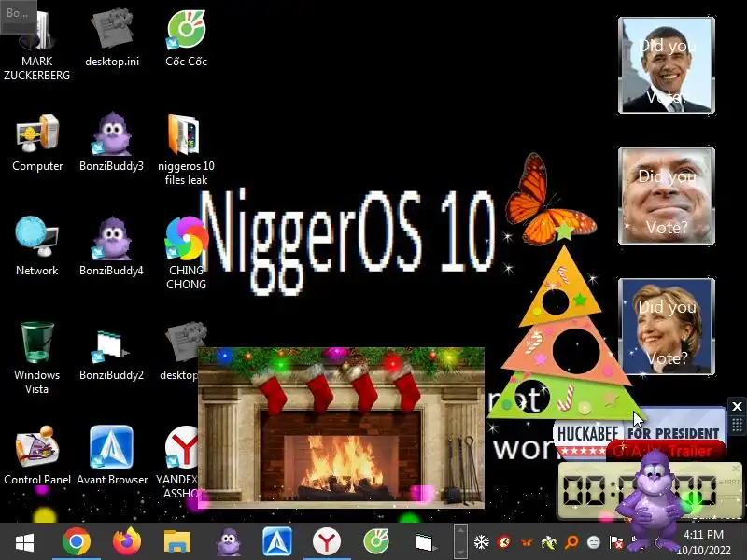Click the snowflake tray icon
The width and height of the screenshot is (747, 560).
click(482, 542)
